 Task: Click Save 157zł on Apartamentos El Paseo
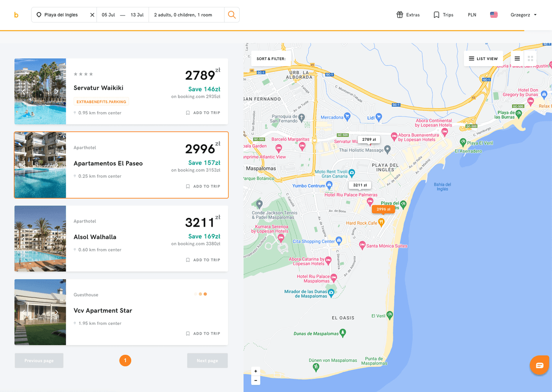204,163
